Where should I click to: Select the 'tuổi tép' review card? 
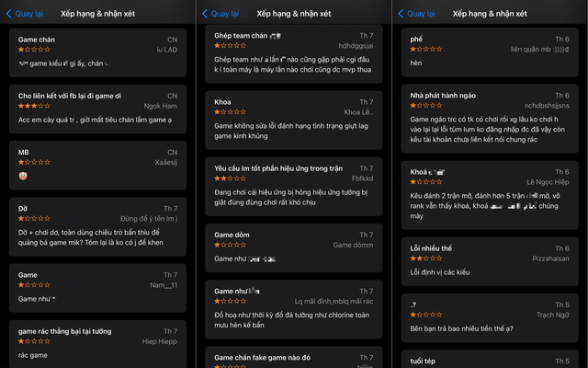pos(489,357)
